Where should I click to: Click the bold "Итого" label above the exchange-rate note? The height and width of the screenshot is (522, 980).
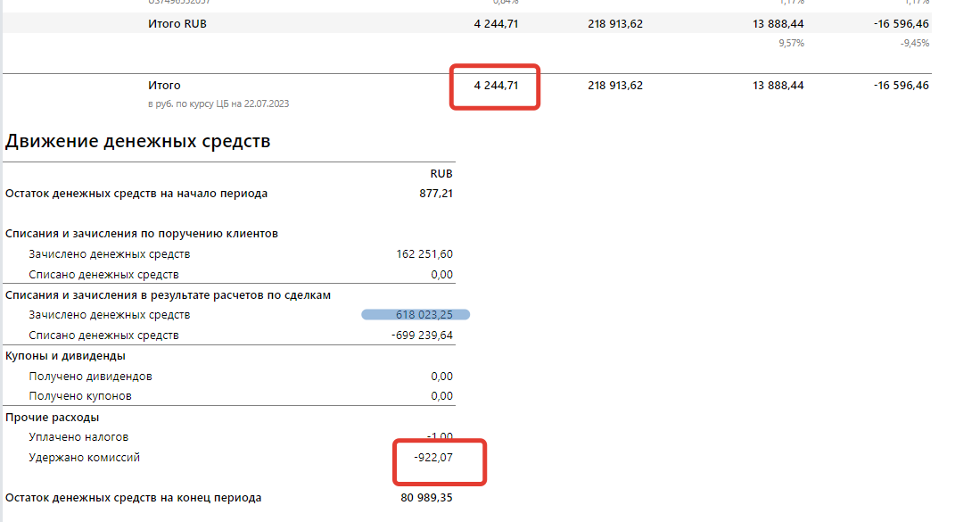[164, 85]
